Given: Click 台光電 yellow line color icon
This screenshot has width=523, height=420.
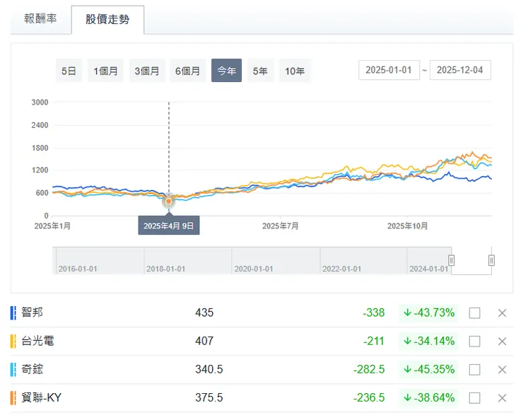Looking at the screenshot, I should pyautogui.click(x=13, y=341).
